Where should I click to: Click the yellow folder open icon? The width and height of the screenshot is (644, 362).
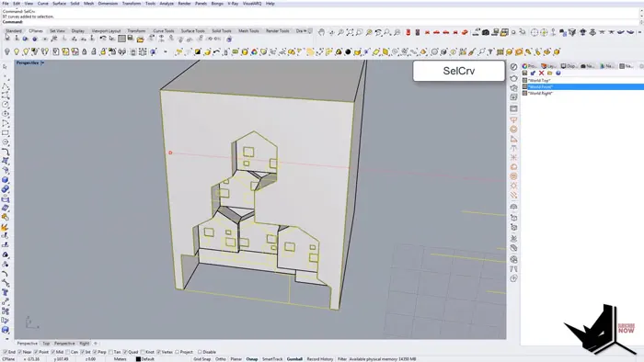coord(141,40)
